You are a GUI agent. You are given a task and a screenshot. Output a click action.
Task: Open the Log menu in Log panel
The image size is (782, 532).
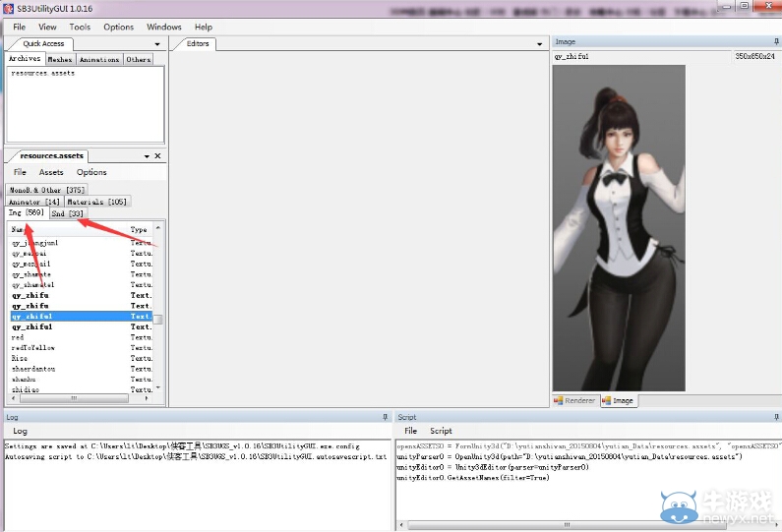20,431
